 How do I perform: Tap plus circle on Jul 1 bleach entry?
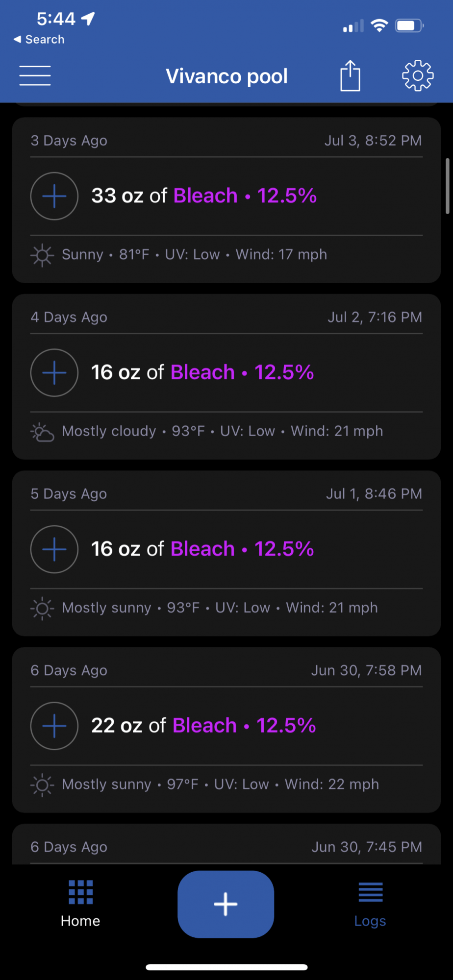coord(54,549)
